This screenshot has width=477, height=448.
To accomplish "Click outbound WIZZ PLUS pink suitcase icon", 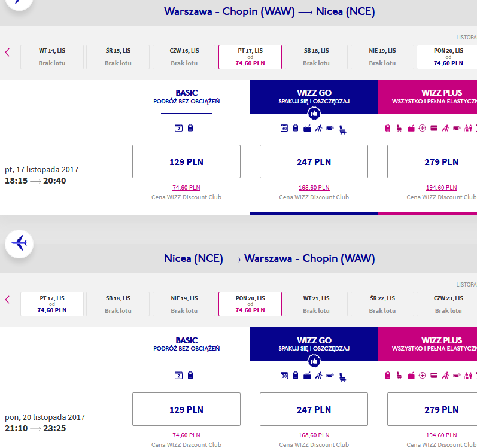I will click(411, 129).
